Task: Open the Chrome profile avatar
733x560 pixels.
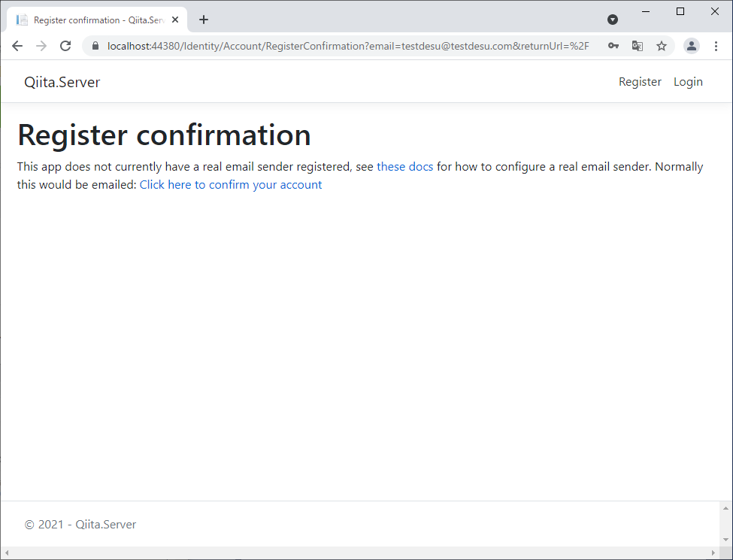Action: coord(692,46)
